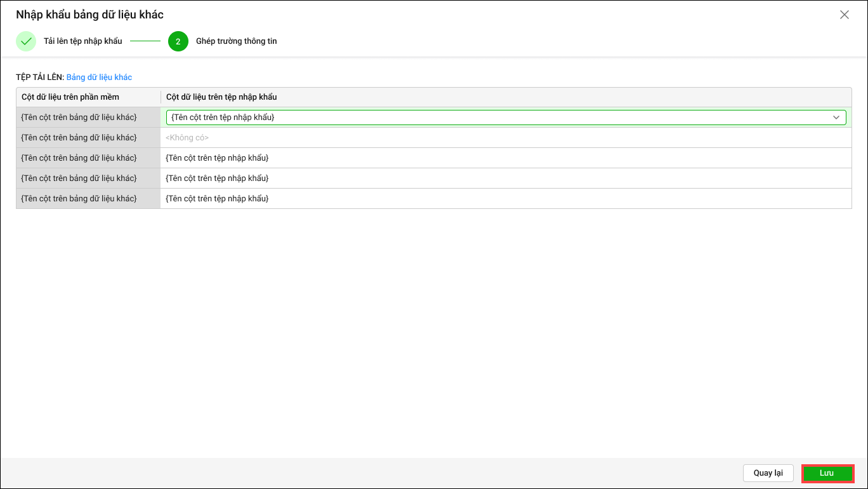
Task: Click the 'TỆP TẢI LÊN' label
Action: tap(40, 77)
